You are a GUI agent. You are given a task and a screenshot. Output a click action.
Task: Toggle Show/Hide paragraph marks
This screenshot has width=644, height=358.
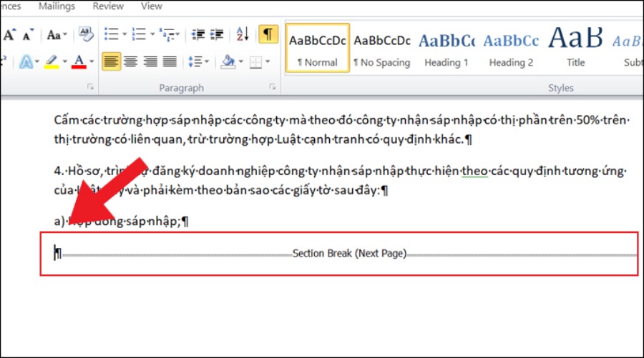tap(268, 34)
